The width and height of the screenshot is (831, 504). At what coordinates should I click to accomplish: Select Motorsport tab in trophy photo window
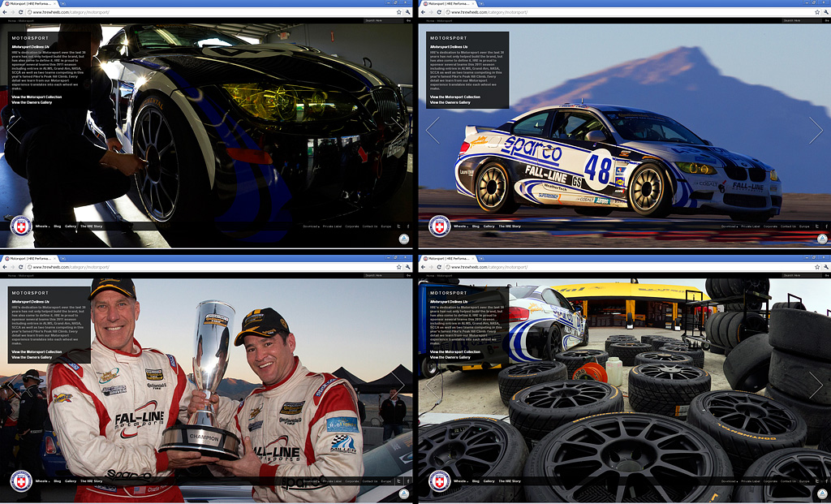tap(30, 259)
